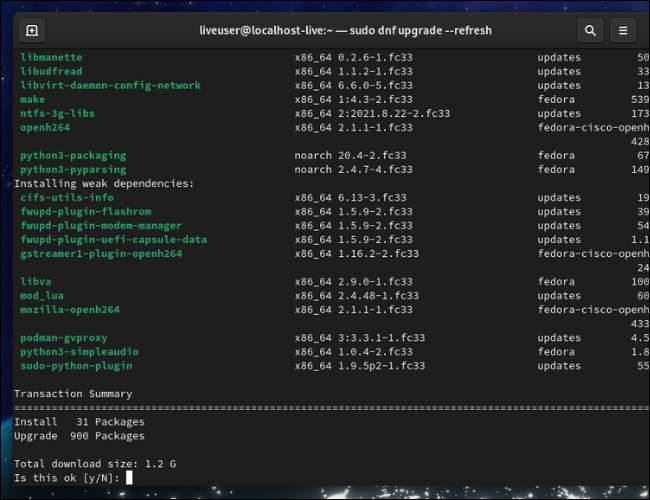
Task: Click the terminal window title text
Action: (345, 30)
